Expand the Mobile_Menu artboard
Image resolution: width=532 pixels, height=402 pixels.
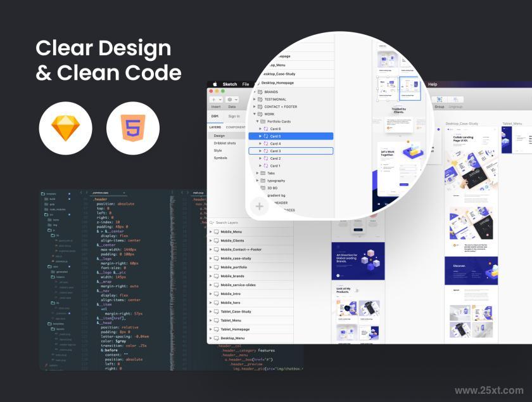click(211, 232)
